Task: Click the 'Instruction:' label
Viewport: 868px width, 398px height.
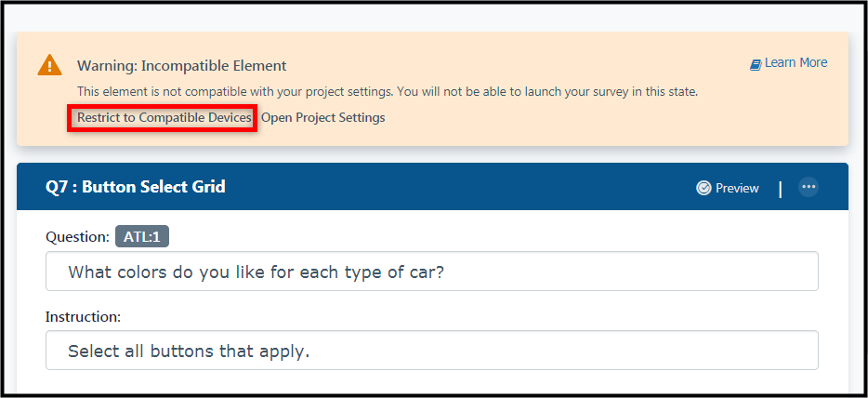Action: click(x=83, y=317)
